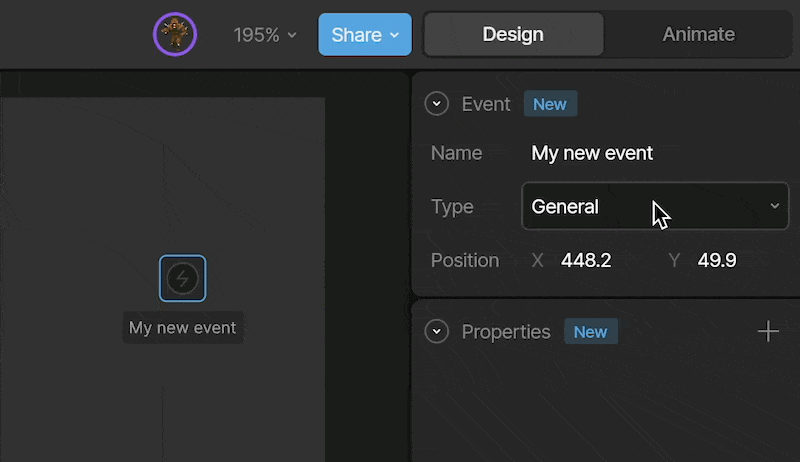Click the New badge beside Properties
Screen dimensions: 800x462
click(x=591, y=332)
